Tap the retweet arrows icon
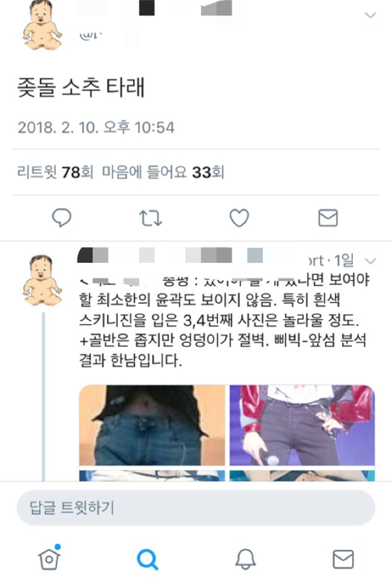Image resolution: width=392 pixels, height=583 pixels. pos(150,218)
